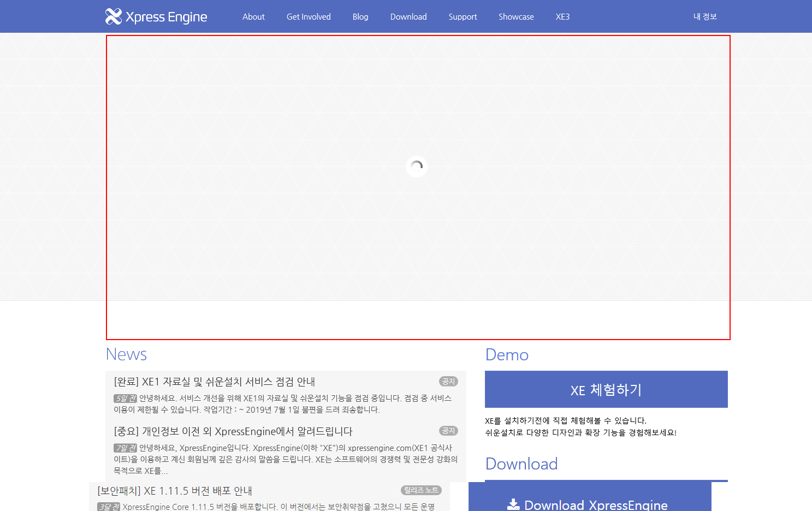Click the Demo section heading
Image resolution: width=812 pixels, height=511 pixels.
(506, 355)
